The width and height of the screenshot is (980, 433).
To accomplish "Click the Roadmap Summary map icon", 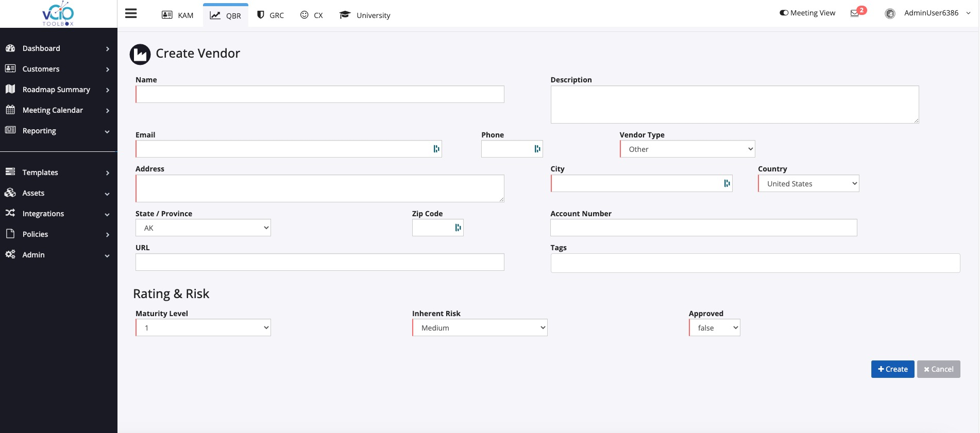I will point(10,89).
